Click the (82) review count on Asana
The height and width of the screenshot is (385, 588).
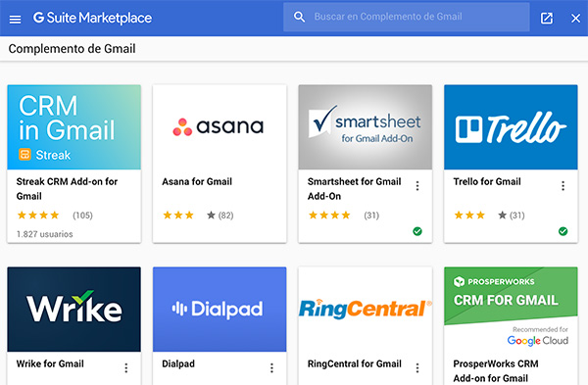click(x=225, y=216)
